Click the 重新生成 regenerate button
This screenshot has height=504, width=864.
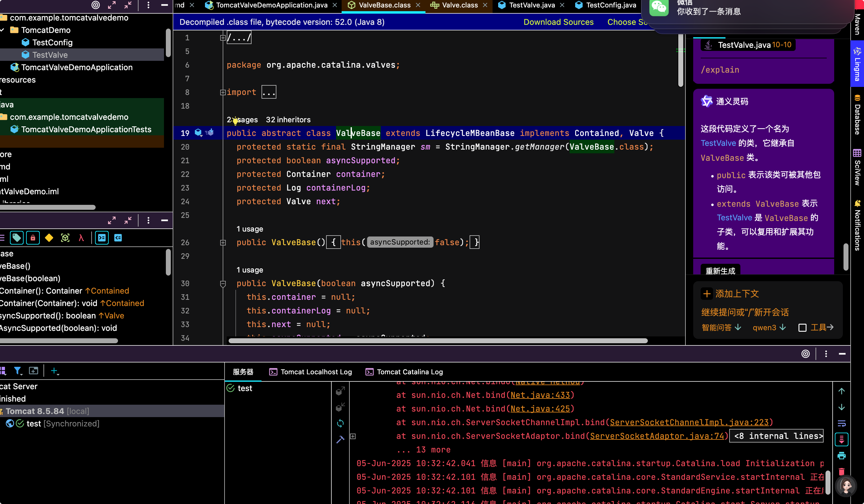pyautogui.click(x=720, y=271)
